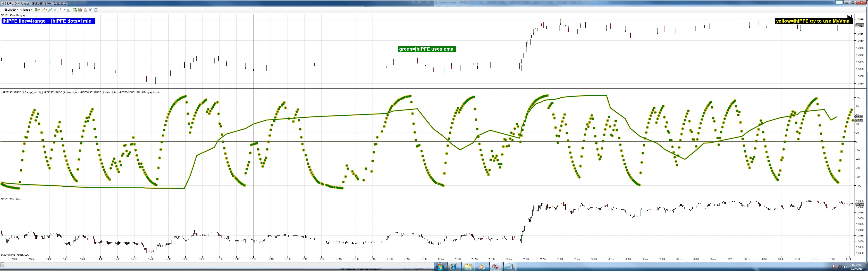Image resolution: width=868 pixels, height=271 pixels.
Task: Open the chart properties panel icon
Action: (x=96, y=10)
